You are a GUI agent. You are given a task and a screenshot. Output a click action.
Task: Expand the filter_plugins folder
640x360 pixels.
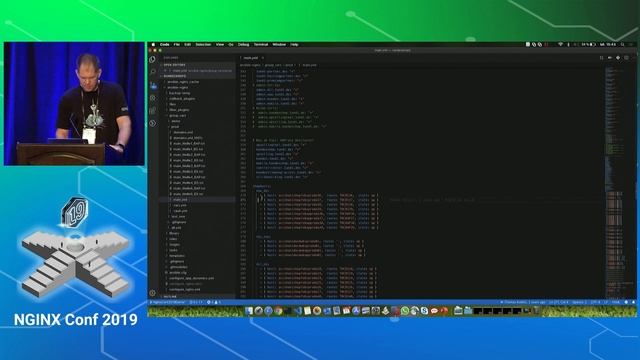point(179,110)
